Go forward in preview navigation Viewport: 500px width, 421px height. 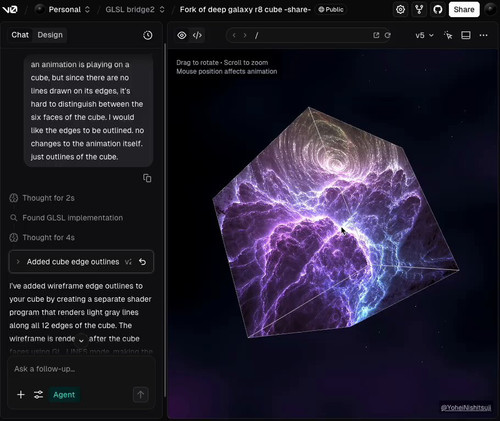pyautogui.click(x=245, y=35)
